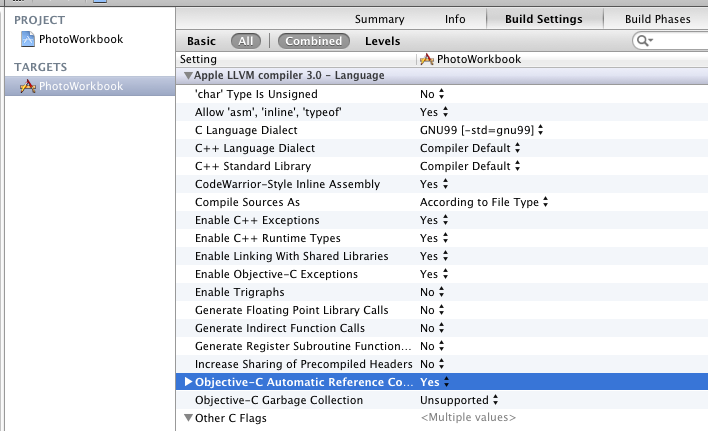The height and width of the screenshot is (431, 708).
Task: Collapse the Other C Flags row
Action: point(188,417)
